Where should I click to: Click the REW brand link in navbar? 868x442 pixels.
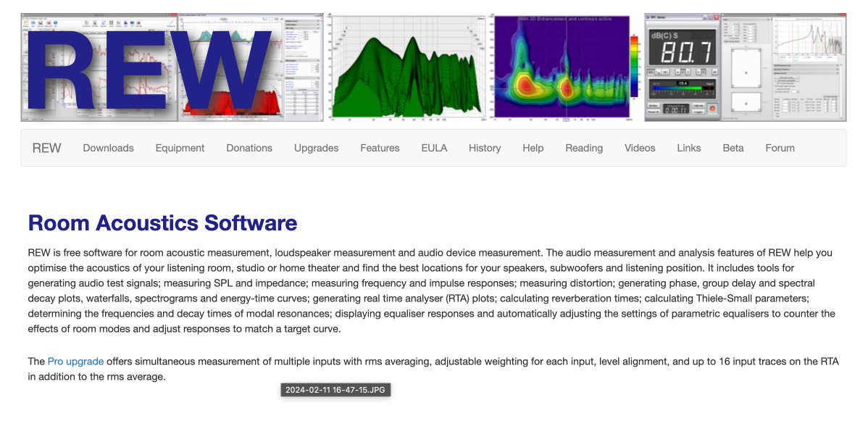(46, 148)
